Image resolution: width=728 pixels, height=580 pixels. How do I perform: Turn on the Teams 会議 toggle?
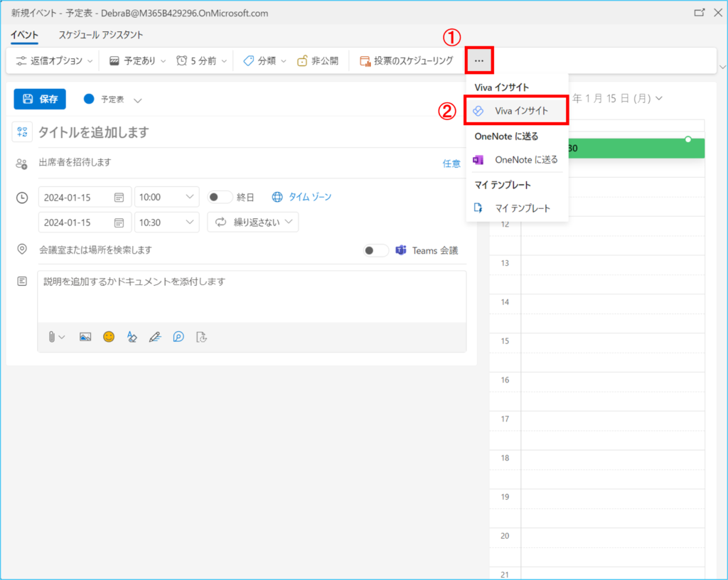pyautogui.click(x=375, y=250)
